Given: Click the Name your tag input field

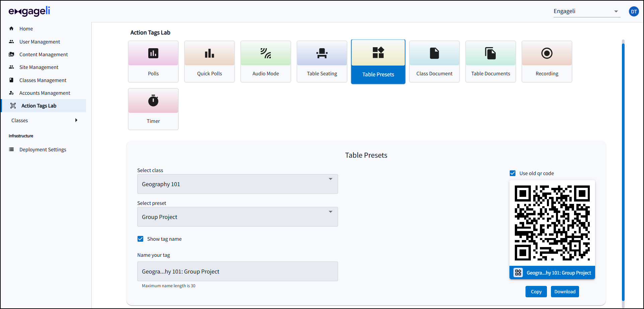Looking at the screenshot, I should (238, 271).
